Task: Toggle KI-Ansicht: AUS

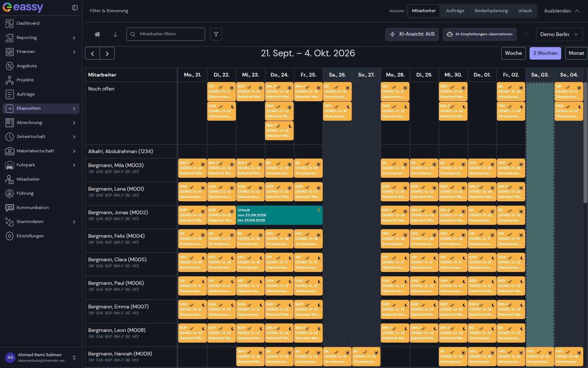Action: [x=412, y=34]
